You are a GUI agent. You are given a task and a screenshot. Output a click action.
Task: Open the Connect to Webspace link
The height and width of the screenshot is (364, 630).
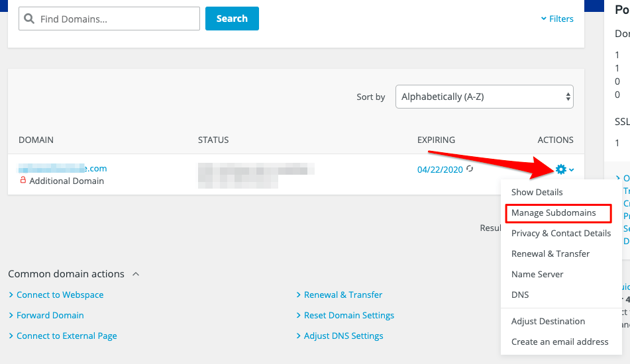(x=60, y=295)
